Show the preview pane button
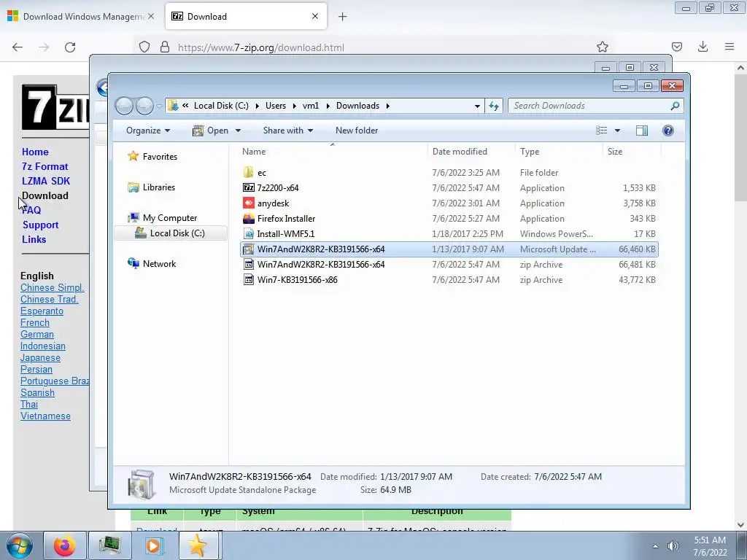Viewport: 747px width, 560px height. coord(642,131)
